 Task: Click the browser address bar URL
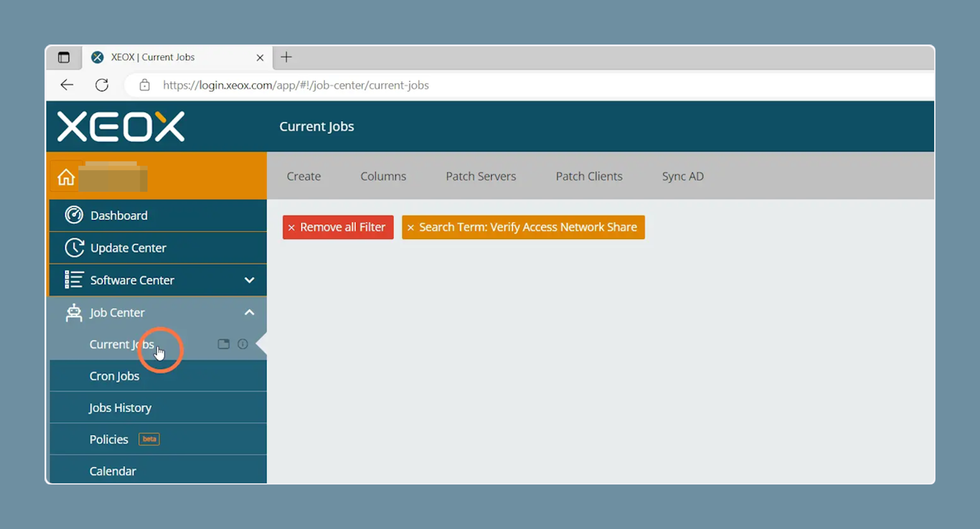pos(296,85)
